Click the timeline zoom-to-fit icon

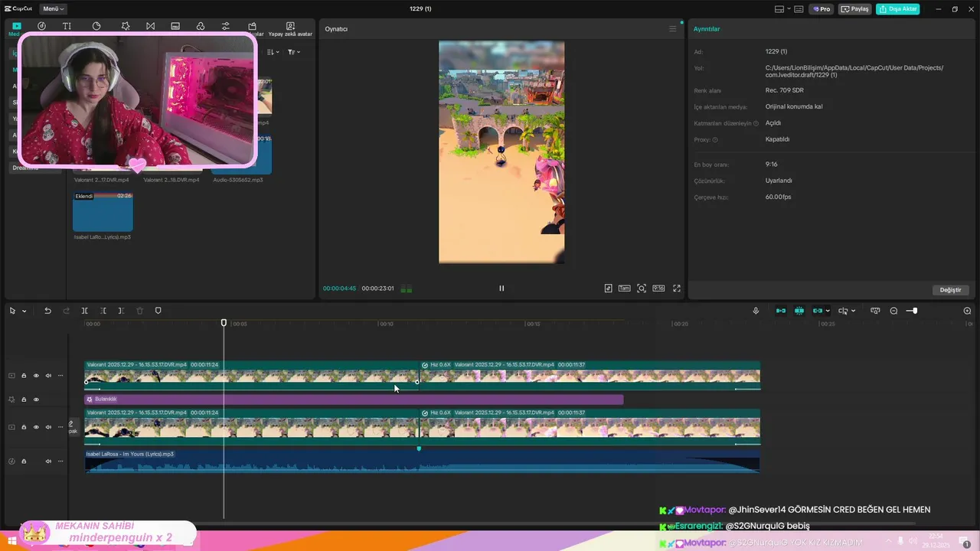(x=875, y=311)
